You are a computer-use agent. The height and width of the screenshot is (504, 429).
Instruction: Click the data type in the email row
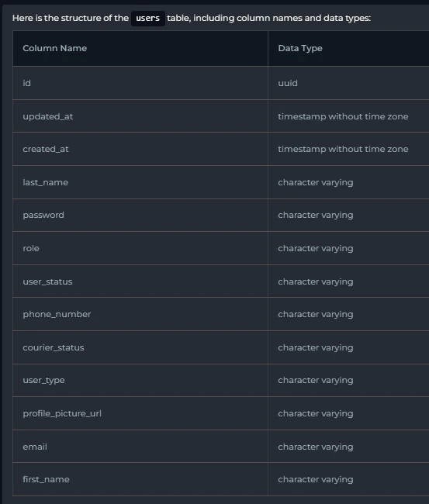point(316,447)
